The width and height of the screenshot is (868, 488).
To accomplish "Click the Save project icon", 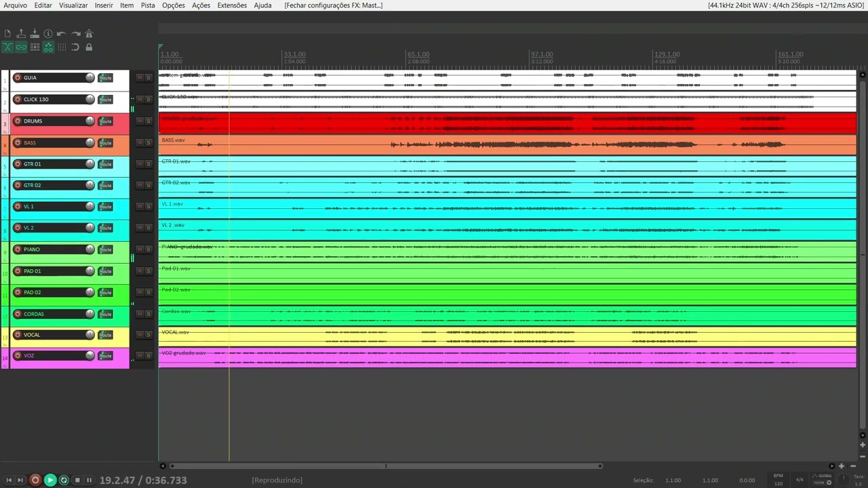I will pyautogui.click(x=35, y=33).
